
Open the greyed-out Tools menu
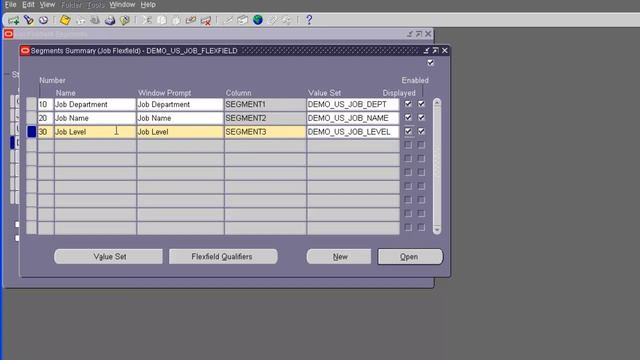[96, 4]
